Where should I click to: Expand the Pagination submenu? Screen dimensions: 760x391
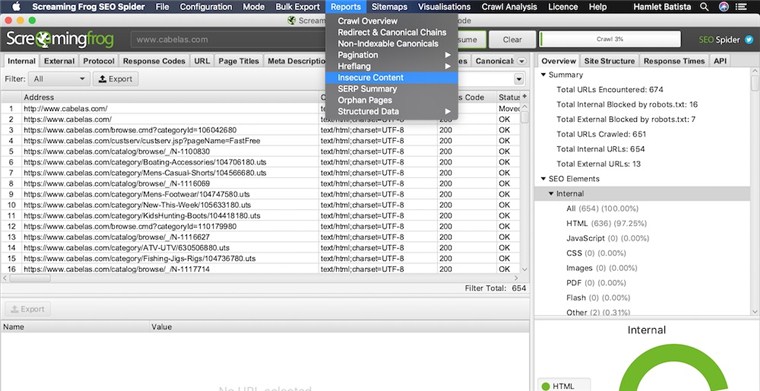[x=392, y=55]
